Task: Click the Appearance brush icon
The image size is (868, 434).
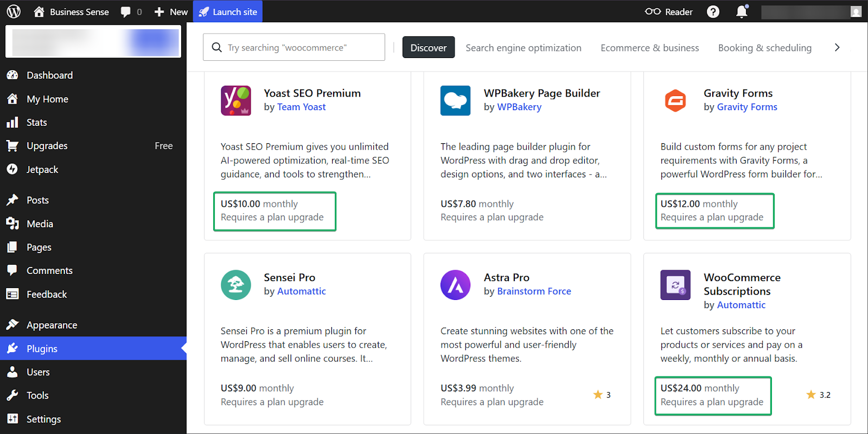Action: (12, 324)
